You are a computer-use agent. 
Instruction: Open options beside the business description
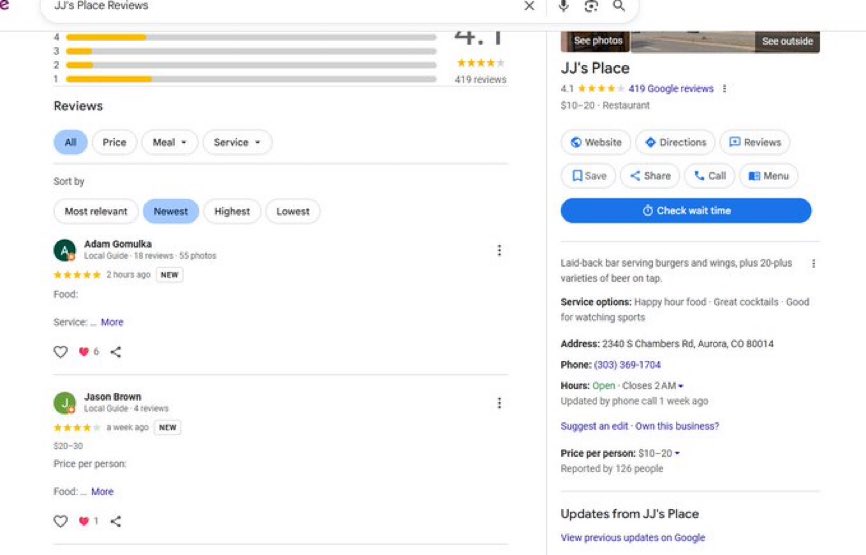[x=813, y=264]
